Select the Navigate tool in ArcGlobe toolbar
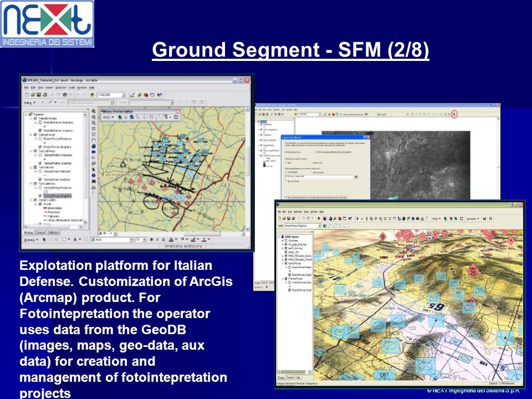532x399 pixels. coord(357,218)
